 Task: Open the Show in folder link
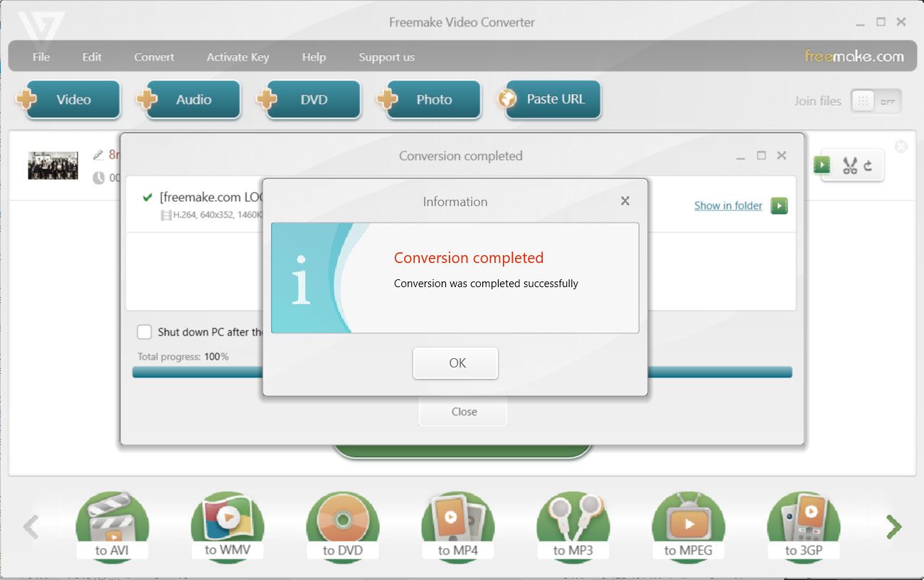728,205
